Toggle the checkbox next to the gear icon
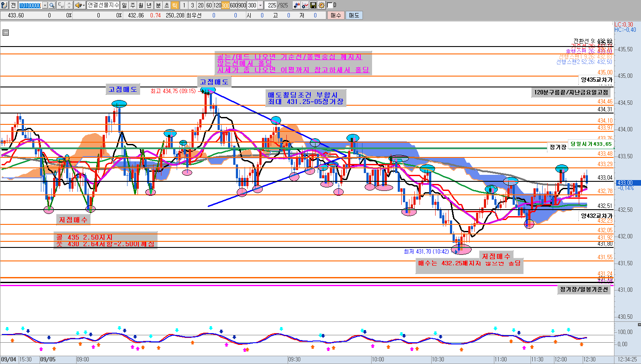641x364 pixels. click(329, 5)
